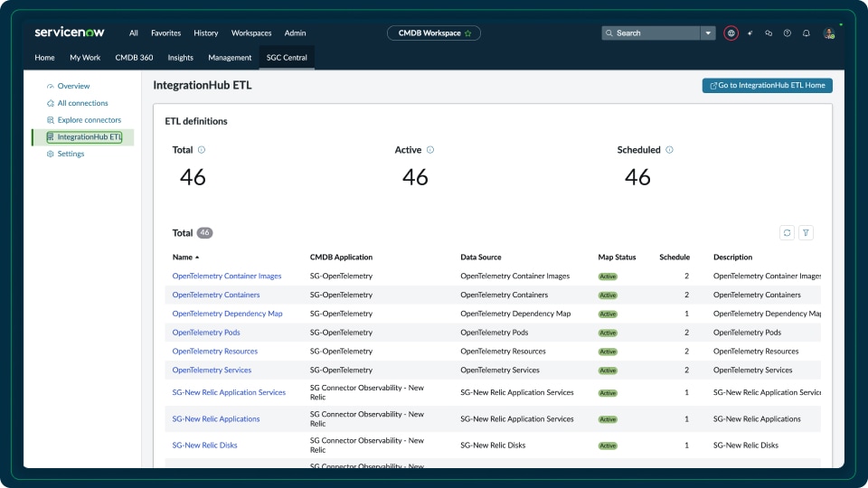Click the Overview sidebar icon
This screenshot has width=868, height=488.
pyautogui.click(x=50, y=87)
